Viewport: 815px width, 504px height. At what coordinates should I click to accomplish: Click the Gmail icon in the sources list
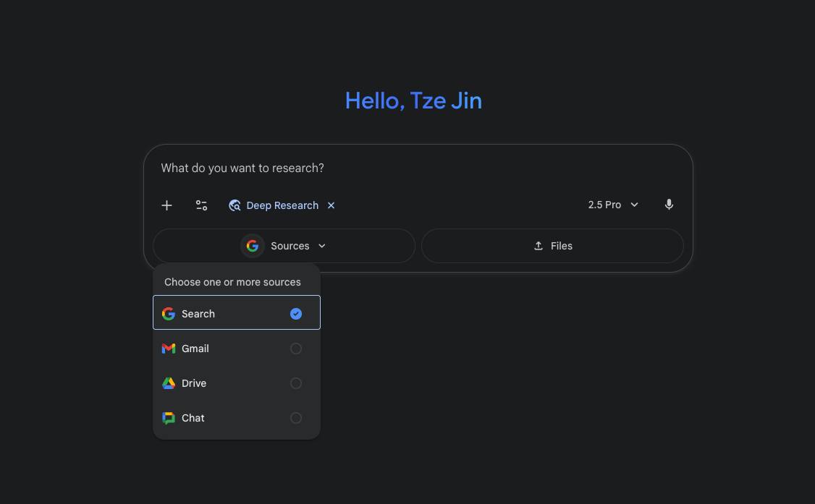click(169, 348)
